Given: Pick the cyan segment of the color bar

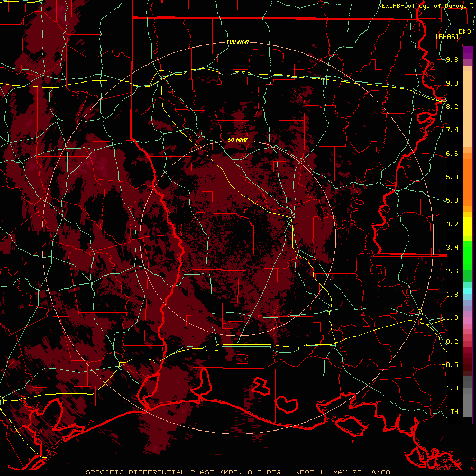Looking at the screenshot, I should click(467, 291).
